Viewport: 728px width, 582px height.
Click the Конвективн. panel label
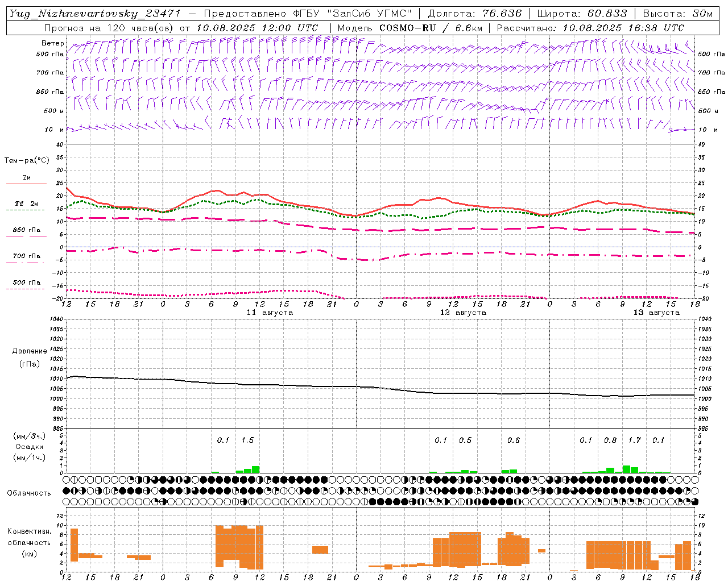point(30,531)
